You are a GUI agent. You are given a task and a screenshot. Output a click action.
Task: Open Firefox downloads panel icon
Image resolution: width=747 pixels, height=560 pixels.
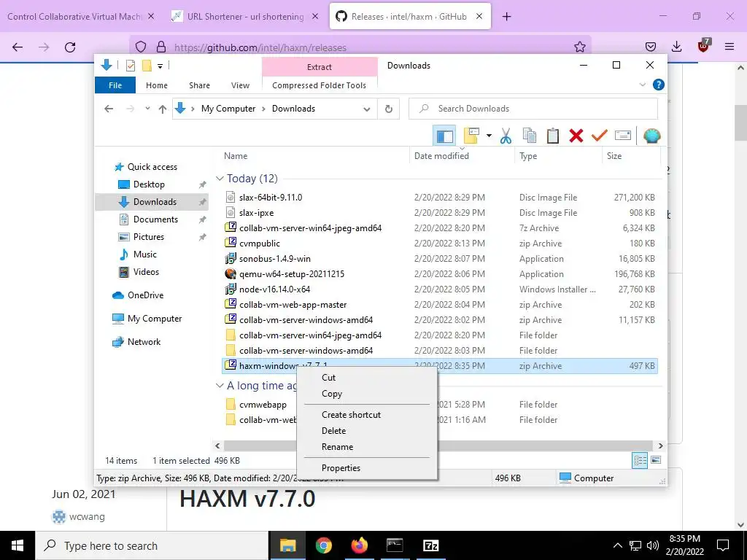point(676,47)
